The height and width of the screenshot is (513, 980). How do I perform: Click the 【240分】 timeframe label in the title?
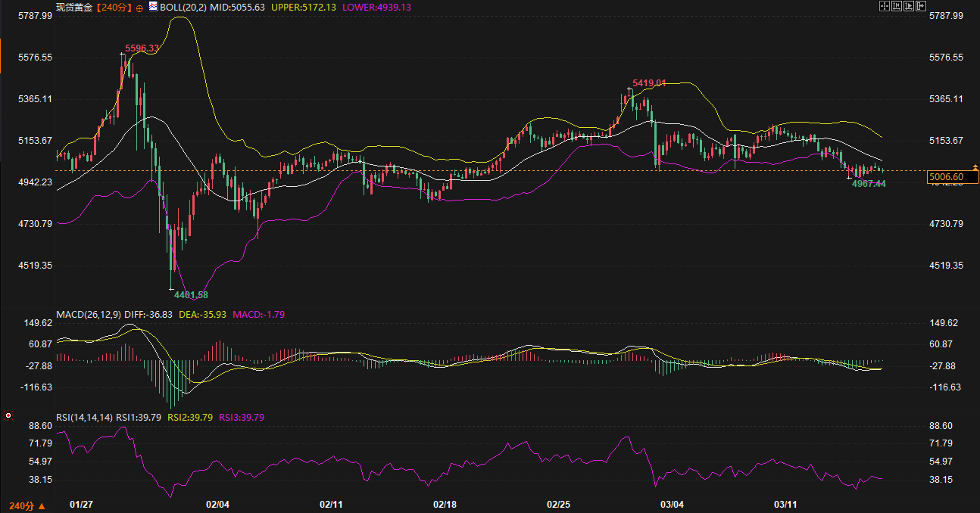click(114, 7)
